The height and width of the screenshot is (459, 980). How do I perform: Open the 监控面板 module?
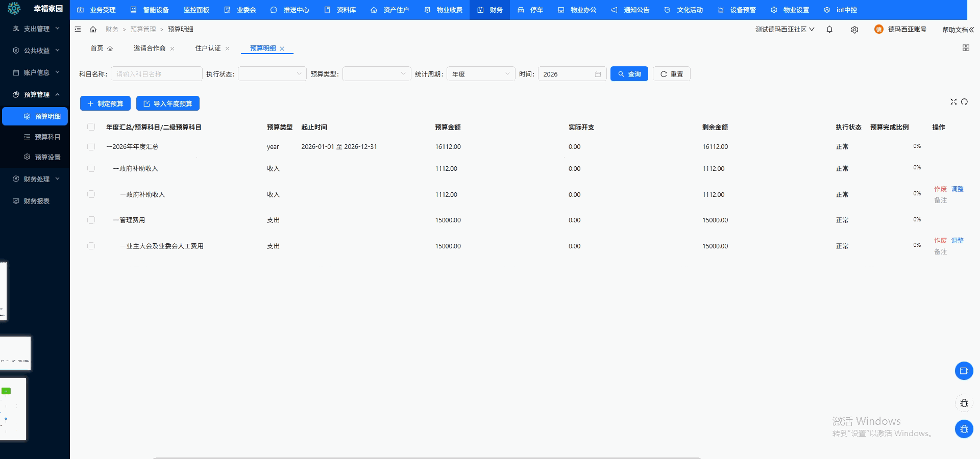196,10
